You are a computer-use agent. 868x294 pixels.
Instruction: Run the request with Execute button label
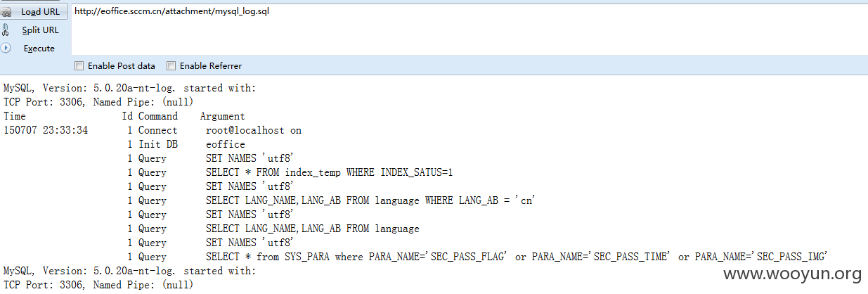(x=39, y=49)
